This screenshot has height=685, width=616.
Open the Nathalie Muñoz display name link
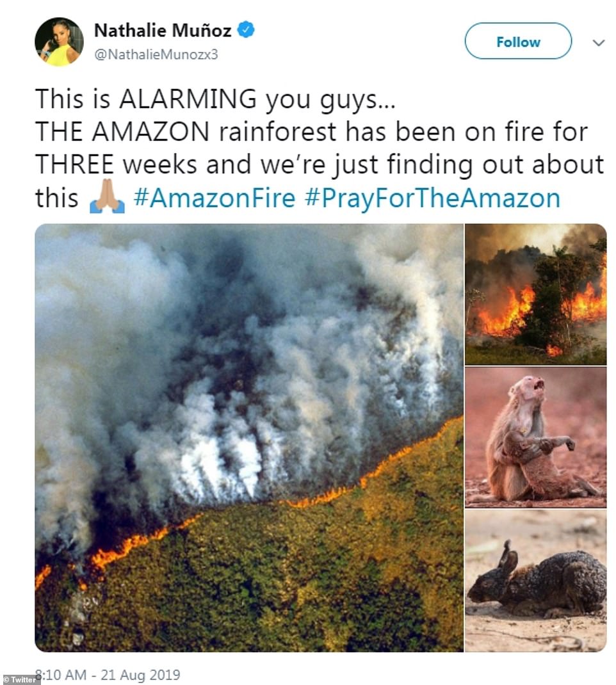pyautogui.click(x=163, y=30)
